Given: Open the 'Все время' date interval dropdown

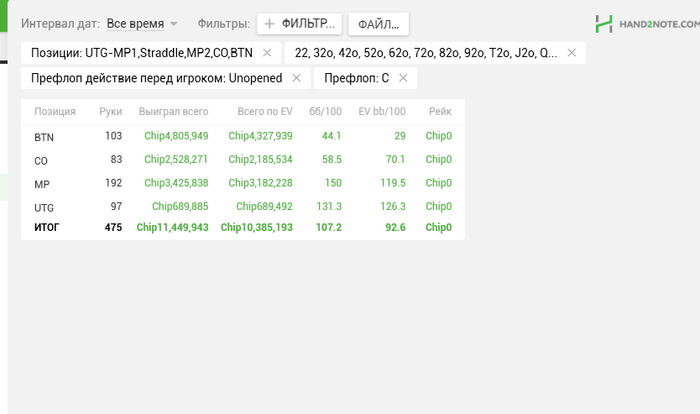Looking at the screenshot, I should pyautogui.click(x=142, y=24).
